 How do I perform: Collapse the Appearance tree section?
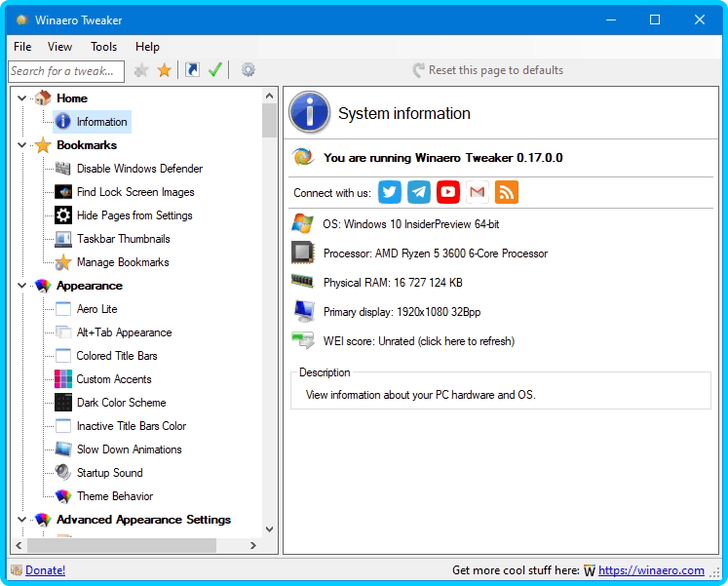(22, 286)
